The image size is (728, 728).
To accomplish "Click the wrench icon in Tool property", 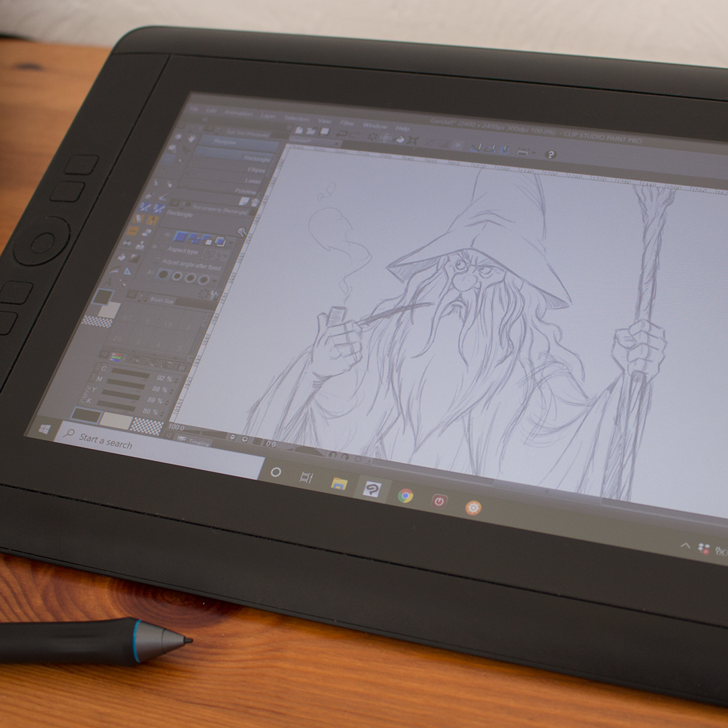I will tap(242, 231).
